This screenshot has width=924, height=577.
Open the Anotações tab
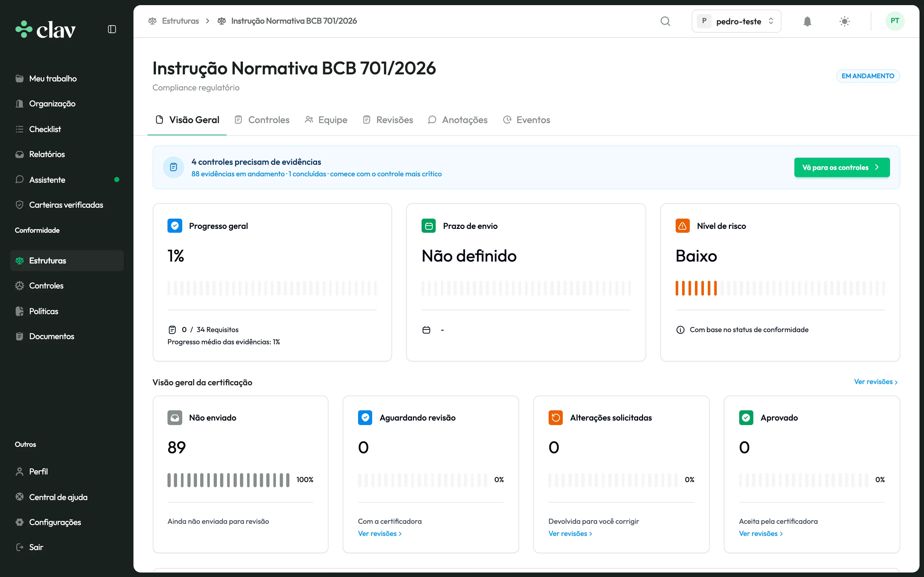click(x=458, y=120)
